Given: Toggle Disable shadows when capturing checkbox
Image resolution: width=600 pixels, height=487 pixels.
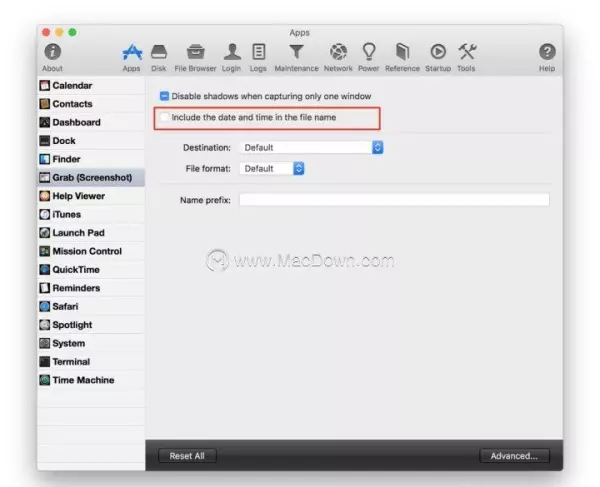Looking at the screenshot, I should (164, 96).
